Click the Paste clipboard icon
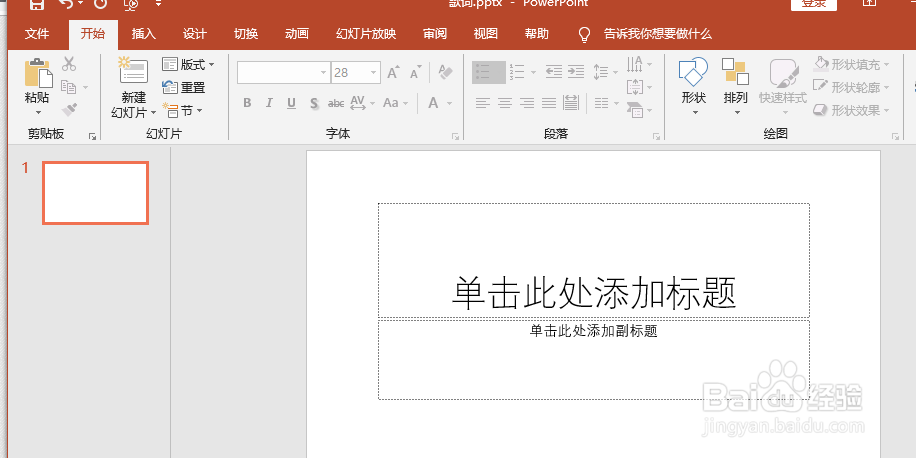This screenshot has width=916, height=458. click(38, 73)
